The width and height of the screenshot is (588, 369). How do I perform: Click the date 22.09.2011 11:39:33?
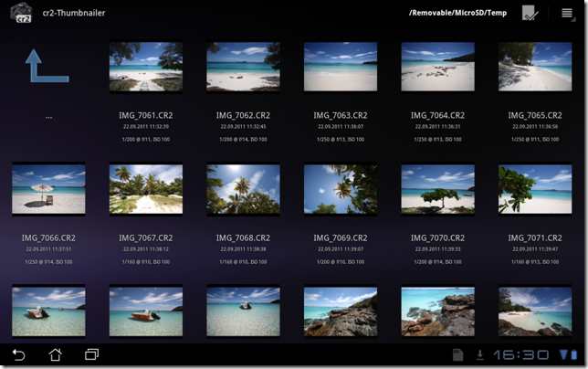(x=437, y=249)
